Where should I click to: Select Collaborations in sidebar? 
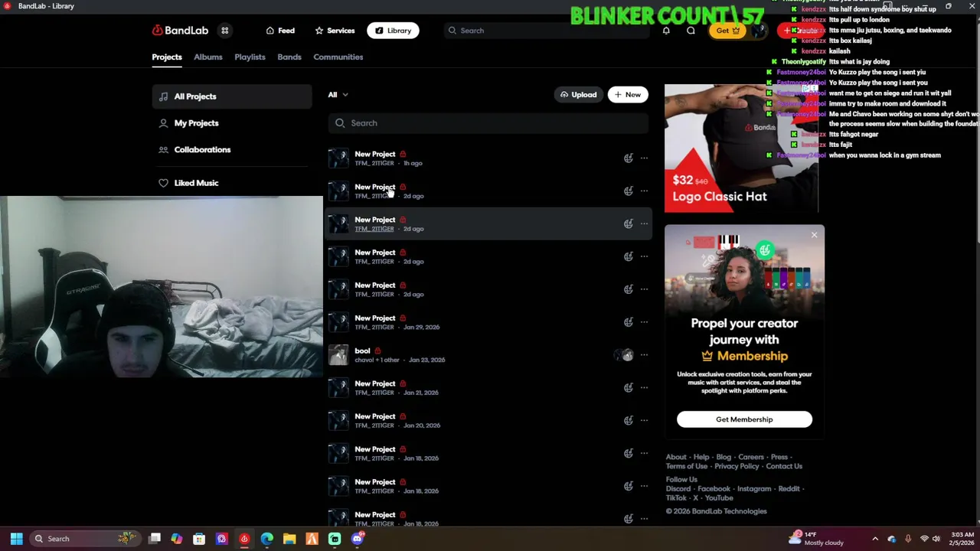click(231, 150)
